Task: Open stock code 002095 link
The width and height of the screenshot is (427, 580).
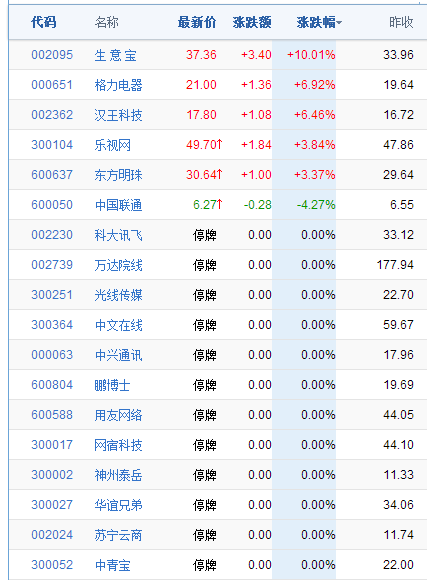Action: 52,55
